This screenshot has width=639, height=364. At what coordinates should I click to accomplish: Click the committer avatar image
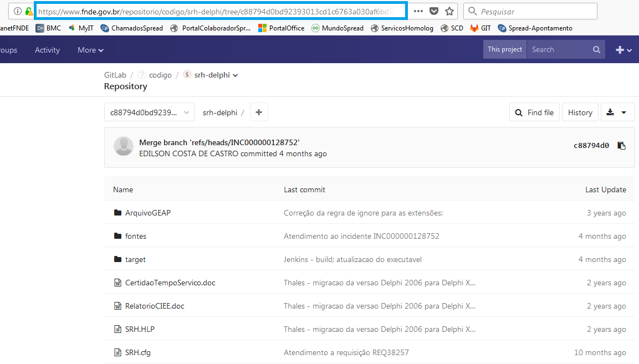pyautogui.click(x=123, y=146)
